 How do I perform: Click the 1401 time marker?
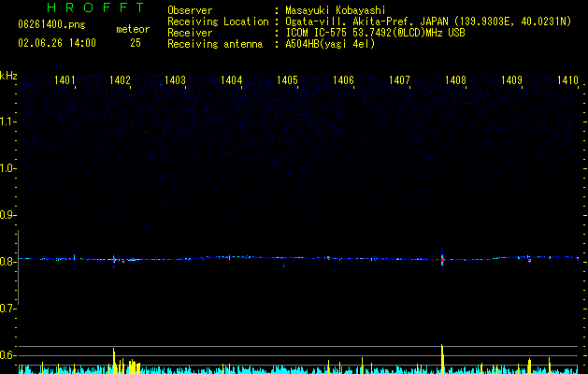click(65, 79)
